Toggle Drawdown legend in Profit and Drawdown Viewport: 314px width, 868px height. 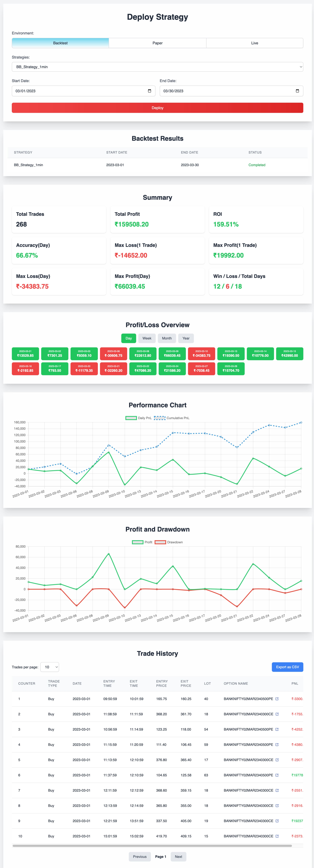pyautogui.click(x=169, y=542)
